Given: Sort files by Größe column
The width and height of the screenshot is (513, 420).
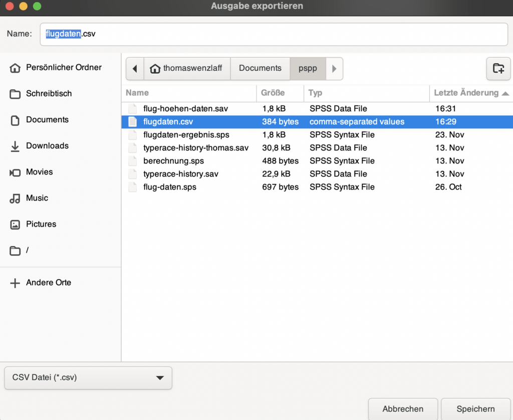Looking at the screenshot, I should (x=273, y=93).
